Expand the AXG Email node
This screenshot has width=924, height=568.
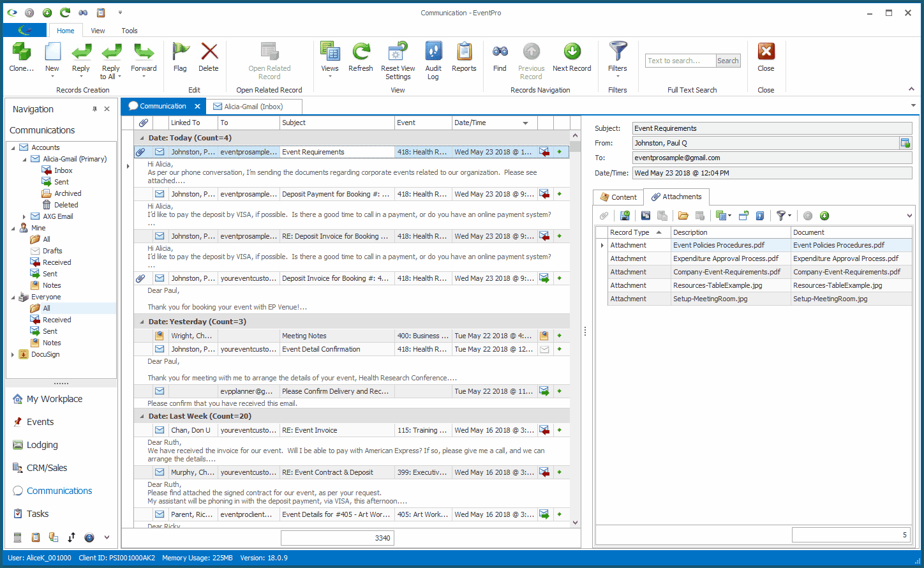(24, 217)
